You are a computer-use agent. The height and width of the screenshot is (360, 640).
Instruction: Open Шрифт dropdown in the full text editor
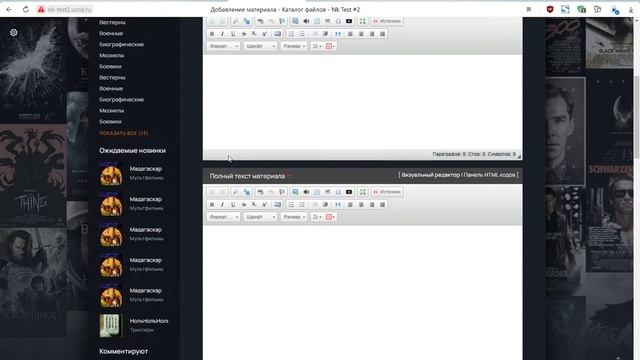[260, 217]
